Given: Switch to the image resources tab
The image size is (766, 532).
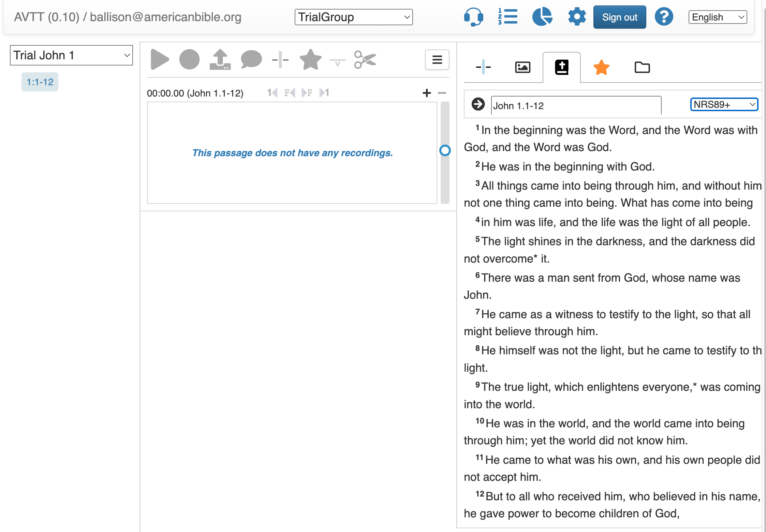Looking at the screenshot, I should pos(522,67).
